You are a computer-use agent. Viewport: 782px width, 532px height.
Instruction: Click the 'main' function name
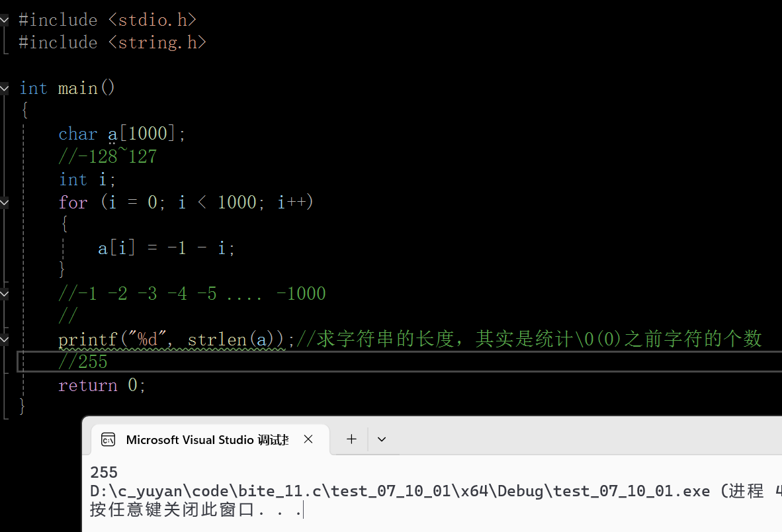(x=78, y=89)
